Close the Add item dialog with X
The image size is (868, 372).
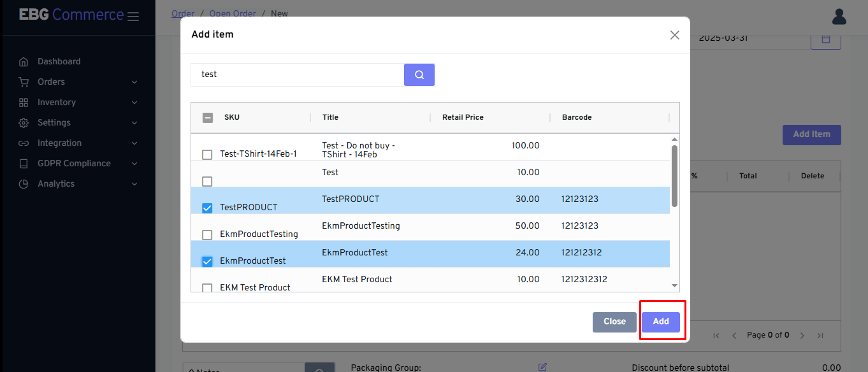pos(674,35)
